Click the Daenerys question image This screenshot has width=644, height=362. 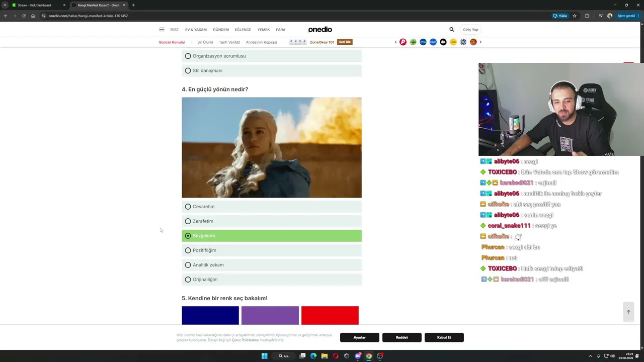pos(272,147)
